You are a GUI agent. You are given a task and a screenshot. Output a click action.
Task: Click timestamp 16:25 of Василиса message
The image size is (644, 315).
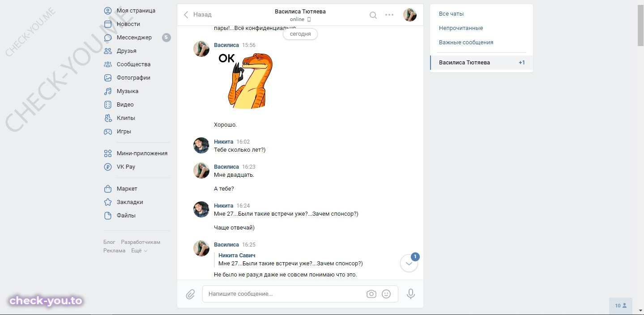tap(249, 245)
